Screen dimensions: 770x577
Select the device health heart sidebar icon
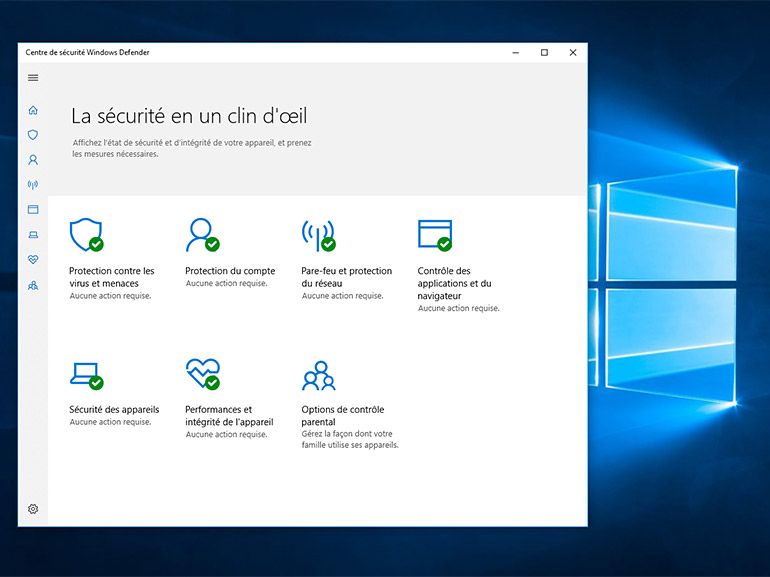point(33,260)
